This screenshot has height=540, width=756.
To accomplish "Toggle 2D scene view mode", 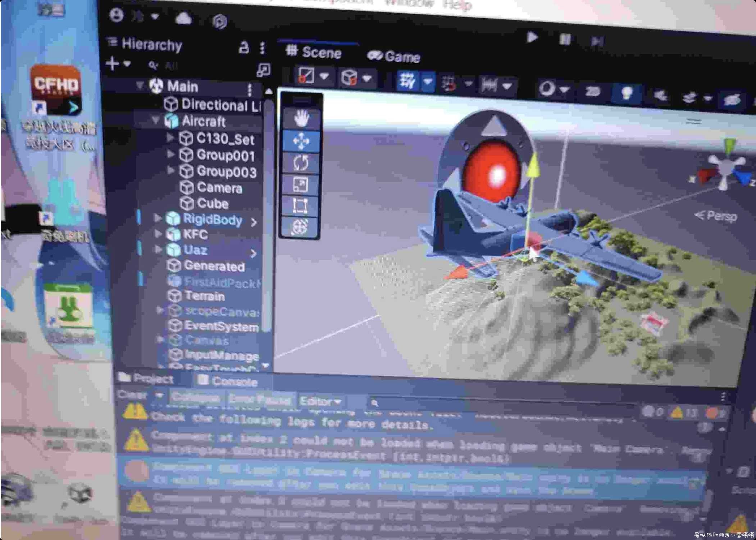I will [x=592, y=91].
